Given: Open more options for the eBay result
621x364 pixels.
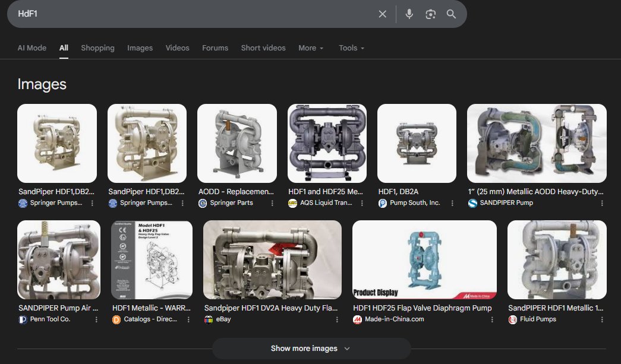Looking at the screenshot, I should coord(336,319).
